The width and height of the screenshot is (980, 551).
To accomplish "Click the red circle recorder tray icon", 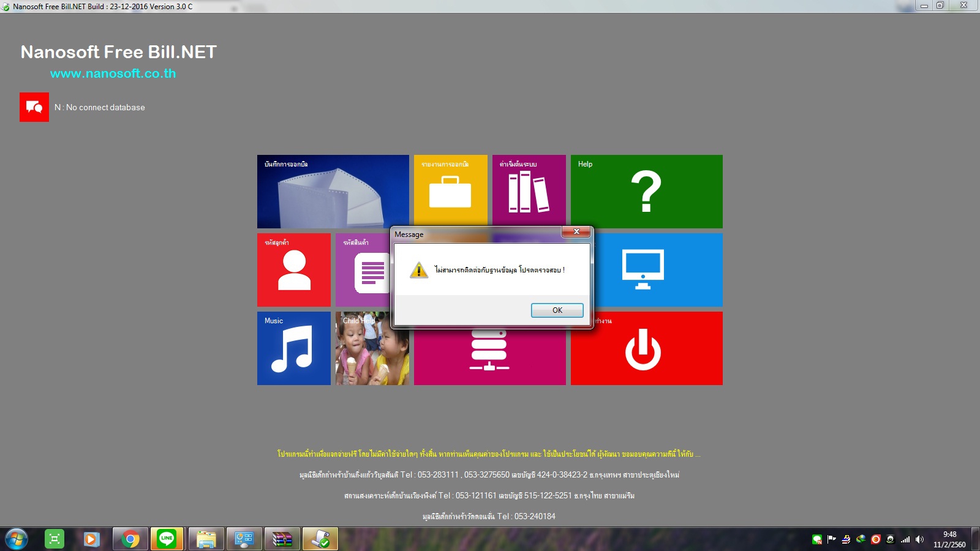I will [875, 539].
